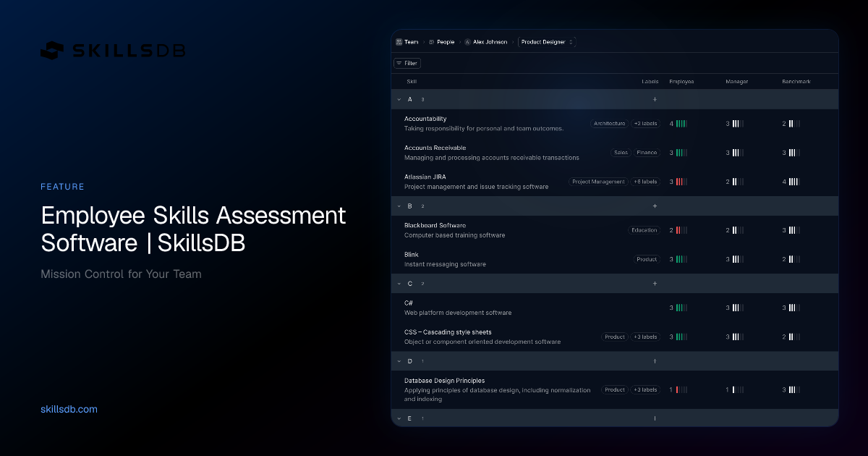
Task: Click the SkillsDB cube logo icon
Action: tap(52, 50)
